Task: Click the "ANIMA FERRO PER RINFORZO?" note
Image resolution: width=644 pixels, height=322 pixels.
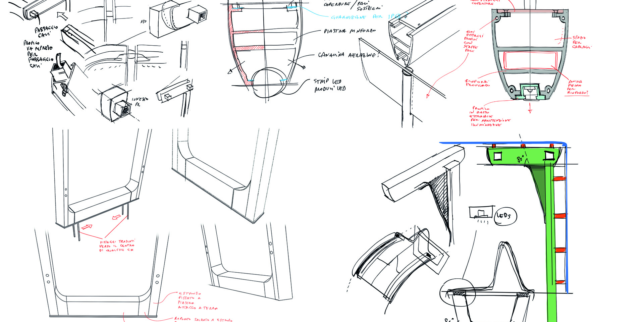Action: [x=577, y=87]
